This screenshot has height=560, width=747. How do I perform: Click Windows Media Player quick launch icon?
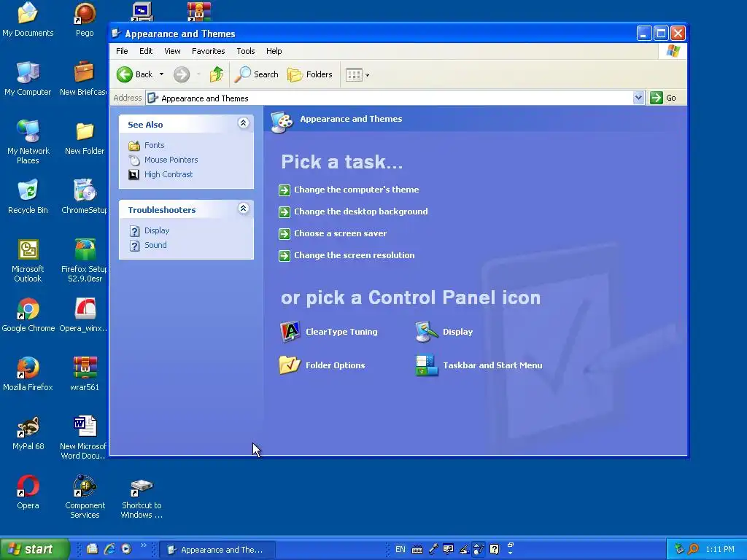pyautogui.click(x=126, y=549)
